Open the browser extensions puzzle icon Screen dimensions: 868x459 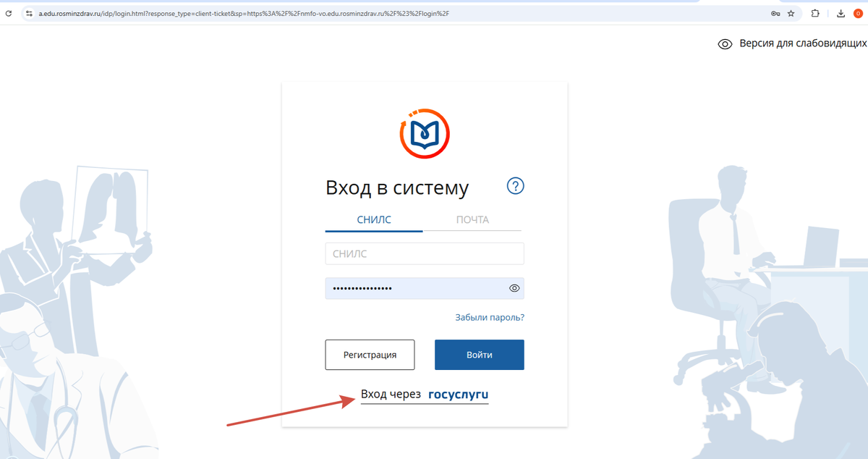tap(815, 13)
